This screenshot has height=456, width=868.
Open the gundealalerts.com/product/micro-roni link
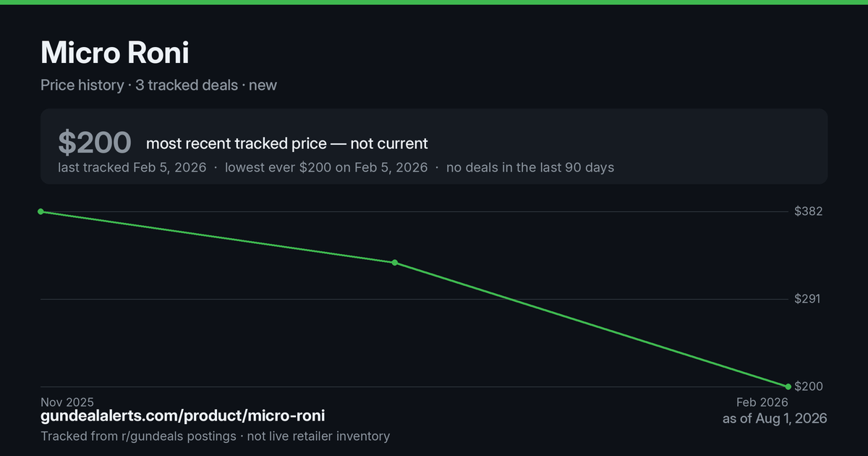click(x=182, y=415)
